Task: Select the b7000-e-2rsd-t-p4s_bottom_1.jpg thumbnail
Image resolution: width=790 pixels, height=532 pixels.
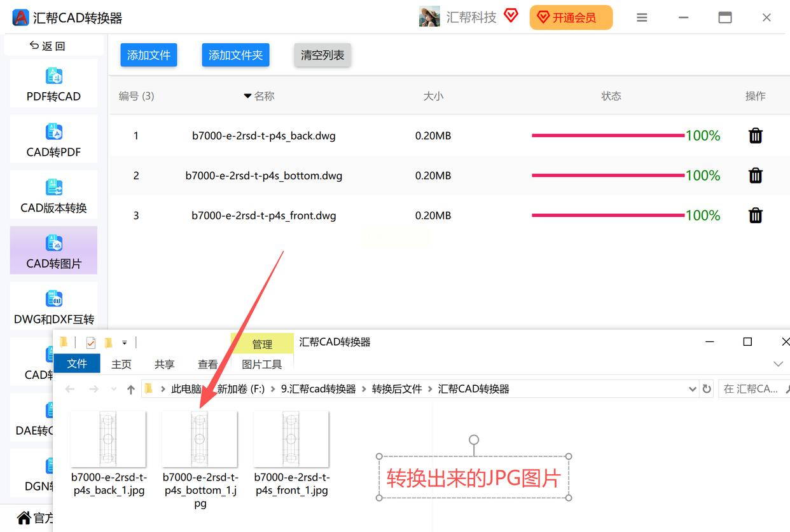Action: tap(200, 439)
